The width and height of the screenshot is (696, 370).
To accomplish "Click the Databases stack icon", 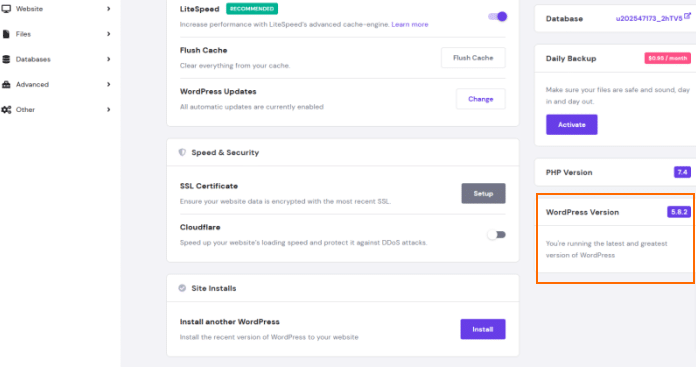I will pos(6,59).
